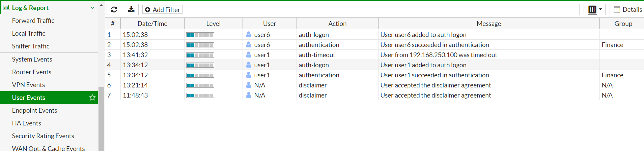Click the user icon in the auth-timeout row
644x151 pixels.
[x=249, y=55]
